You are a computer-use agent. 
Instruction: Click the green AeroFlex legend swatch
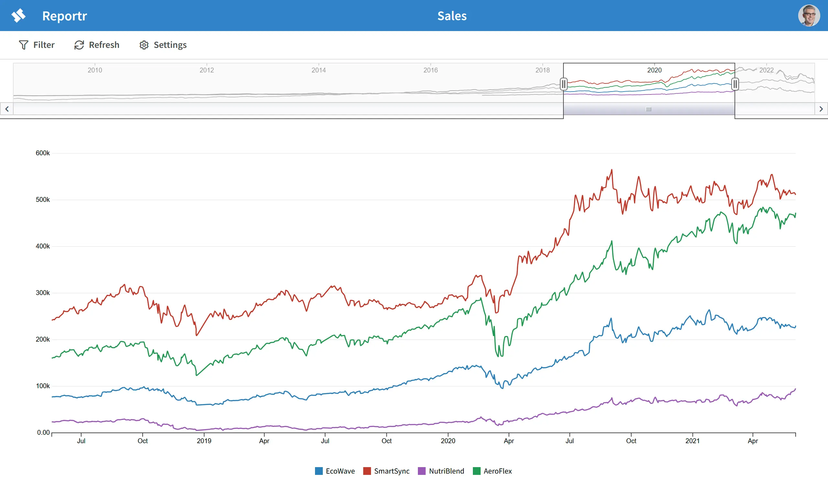pos(476,471)
